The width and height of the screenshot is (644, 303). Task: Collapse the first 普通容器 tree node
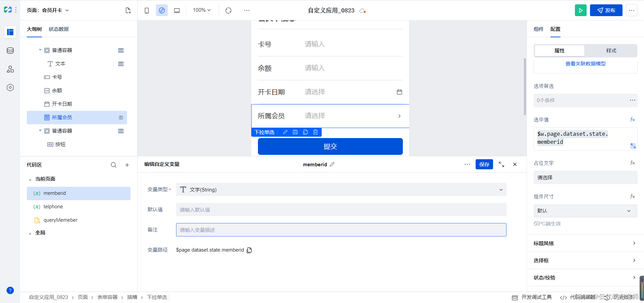point(40,50)
